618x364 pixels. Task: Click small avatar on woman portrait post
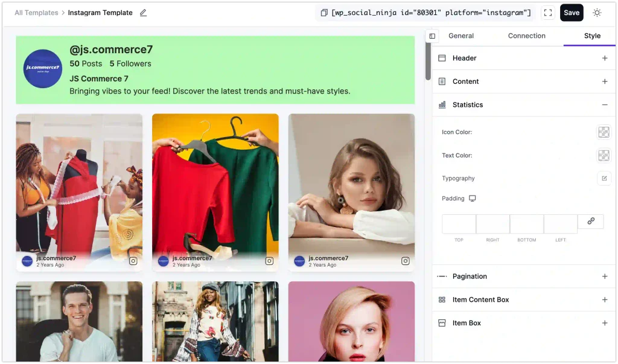point(299,261)
